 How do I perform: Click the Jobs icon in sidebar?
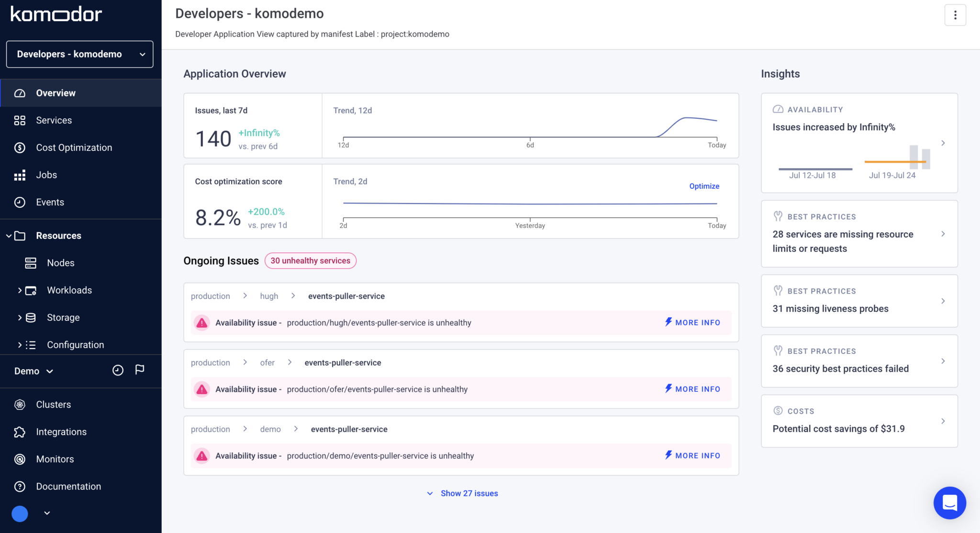[x=20, y=175]
